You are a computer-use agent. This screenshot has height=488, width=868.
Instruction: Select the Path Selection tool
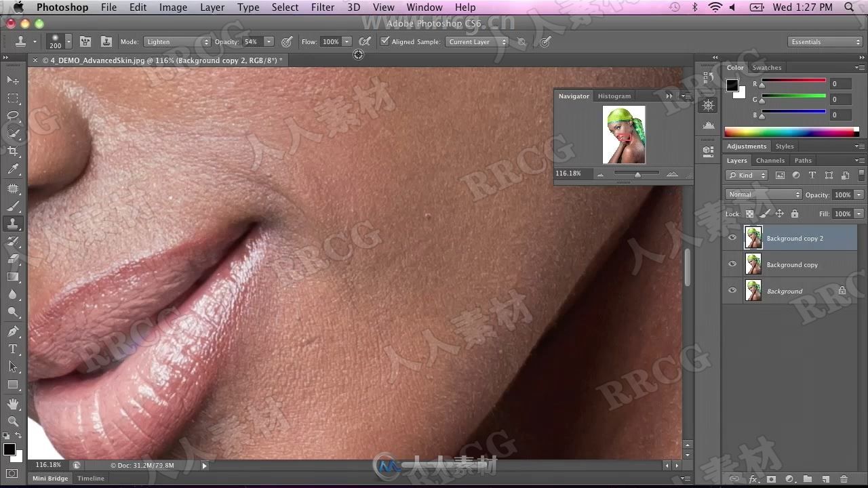pos(13,367)
